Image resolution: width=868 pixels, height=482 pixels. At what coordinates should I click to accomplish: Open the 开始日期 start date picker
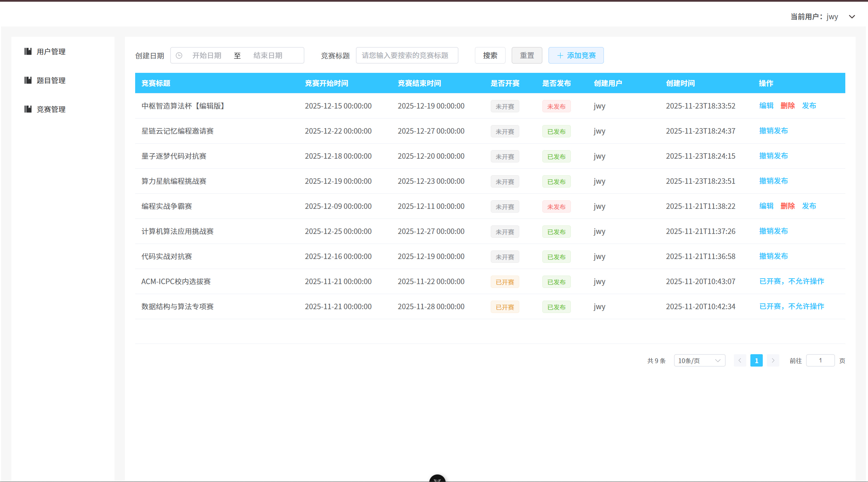(207, 56)
